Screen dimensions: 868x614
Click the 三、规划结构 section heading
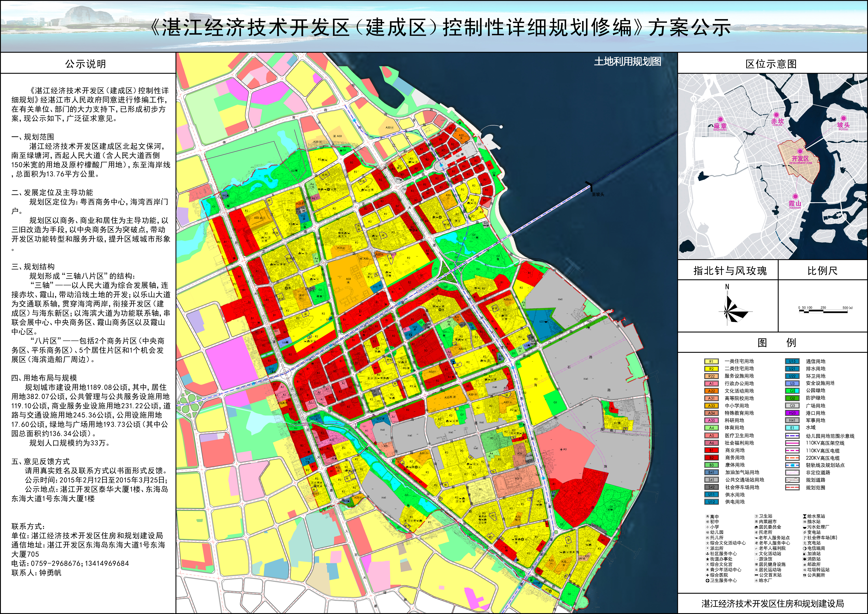pyautogui.click(x=33, y=266)
